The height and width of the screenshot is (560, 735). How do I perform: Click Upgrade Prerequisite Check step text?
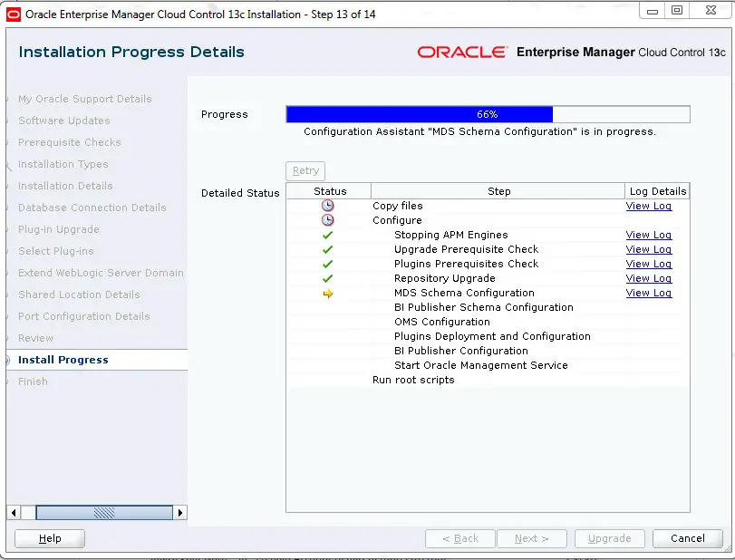click(467, 249)
